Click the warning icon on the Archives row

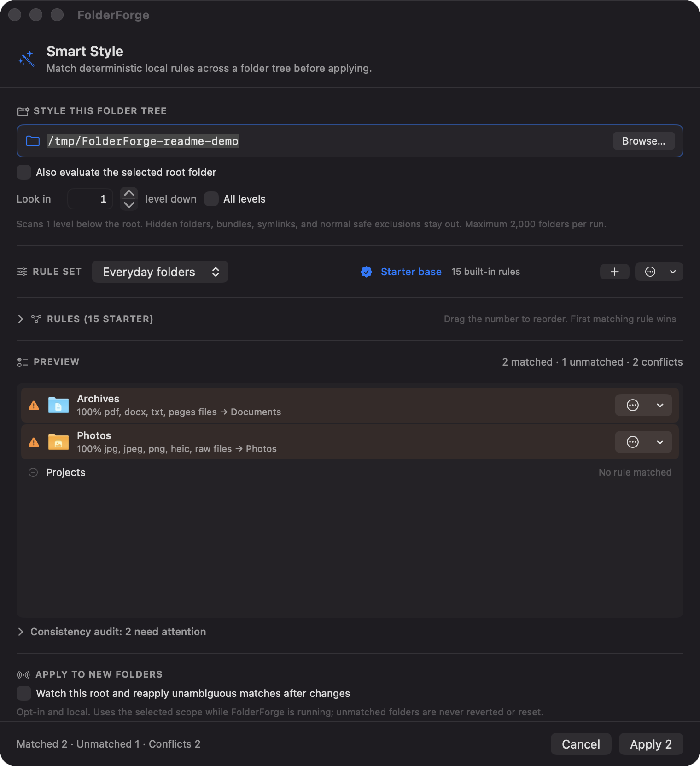[34, 406]
